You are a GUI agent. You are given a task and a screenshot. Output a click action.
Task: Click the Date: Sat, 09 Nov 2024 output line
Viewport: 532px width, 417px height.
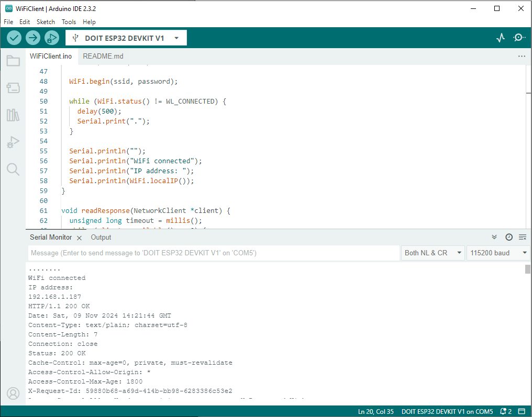pyautogui.click(x=99, y=315)
